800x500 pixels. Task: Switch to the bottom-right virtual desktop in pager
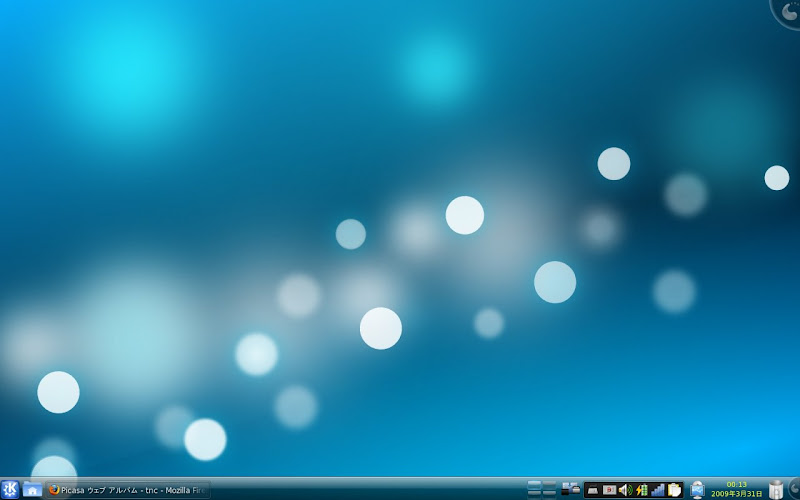(549, 494)
